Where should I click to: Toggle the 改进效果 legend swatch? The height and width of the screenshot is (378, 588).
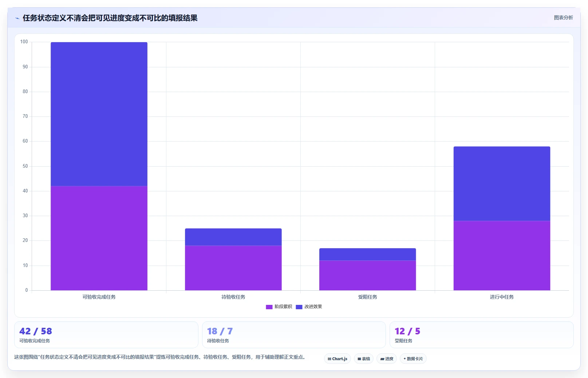tap(299, 307)
